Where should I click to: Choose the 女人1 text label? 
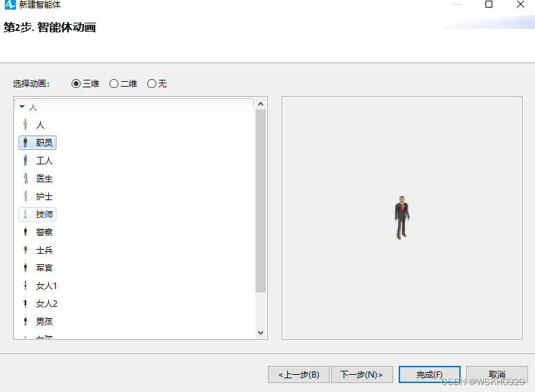[46, 285]
